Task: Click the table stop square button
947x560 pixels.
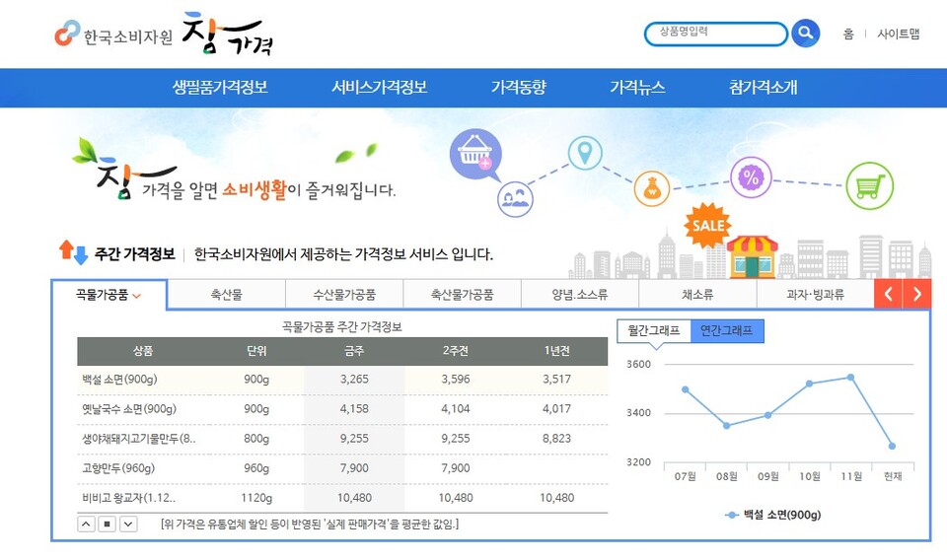Action: pos(107,524)
